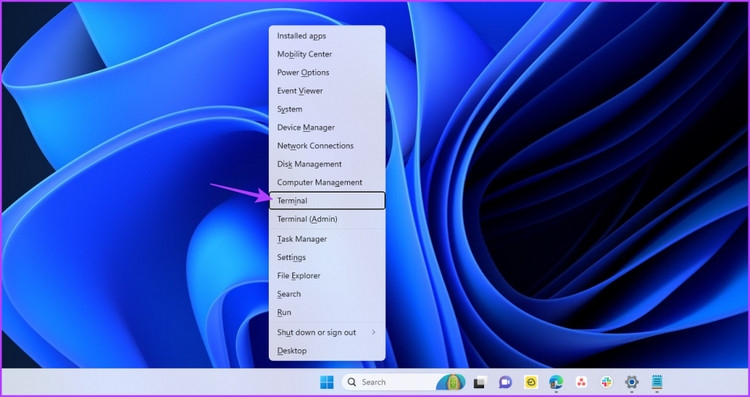The height and width of the screenshot is (397, 750).
Task: Choose Search in the context menu
Action: click(327, 294)
